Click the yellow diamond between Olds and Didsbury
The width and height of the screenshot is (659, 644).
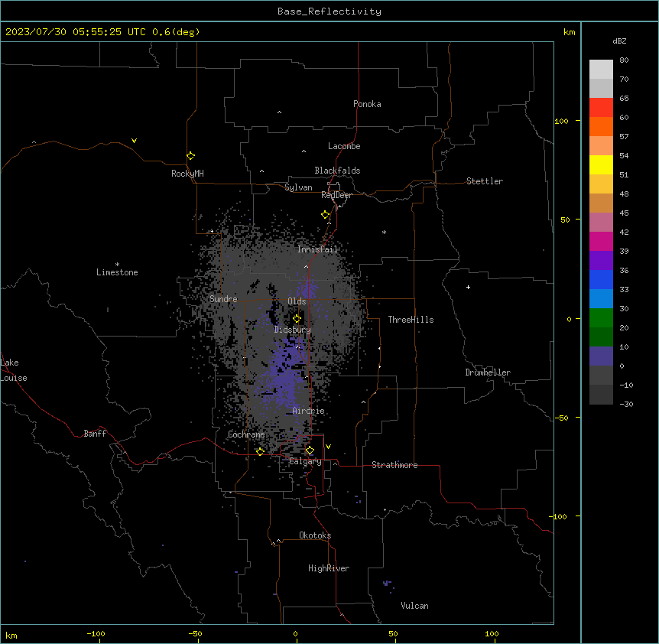[x=297, y=319]
